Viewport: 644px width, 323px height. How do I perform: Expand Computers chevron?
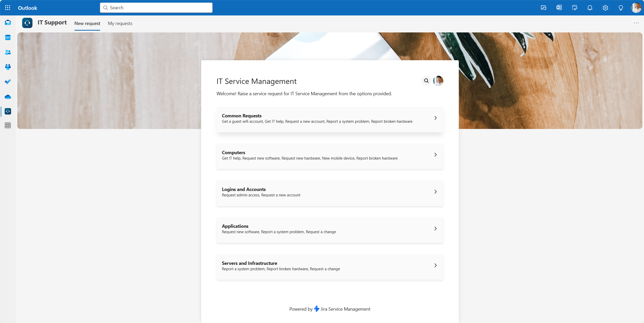436,155
